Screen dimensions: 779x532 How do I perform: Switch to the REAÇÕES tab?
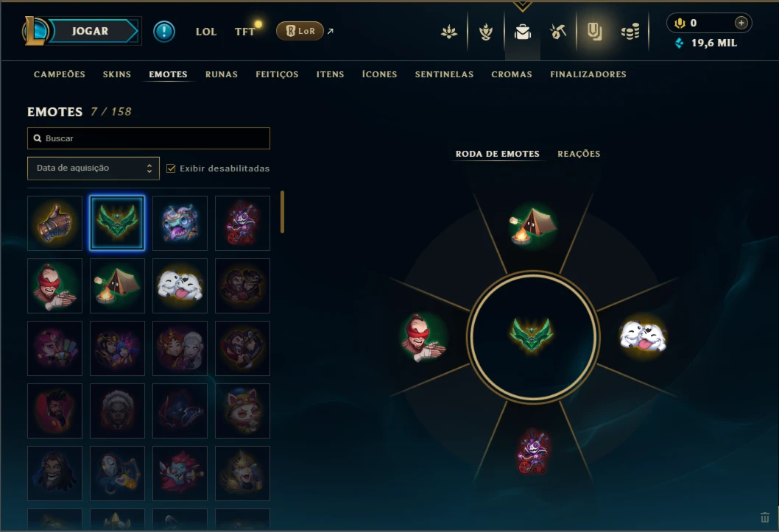click(579, 154)
